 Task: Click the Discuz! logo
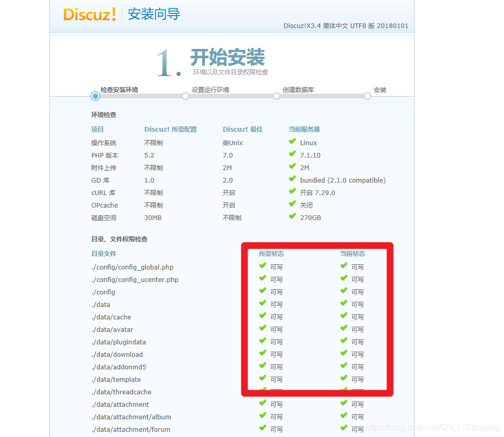[89, 15]
